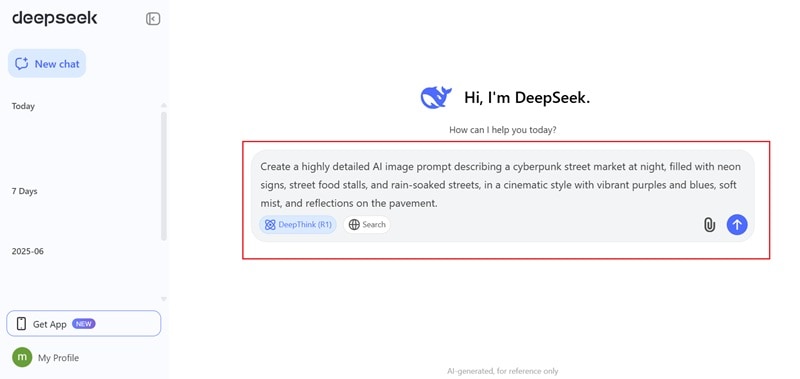Attach a file with the paperclip icon
The image size is (800, 379).
click(709, 224)
